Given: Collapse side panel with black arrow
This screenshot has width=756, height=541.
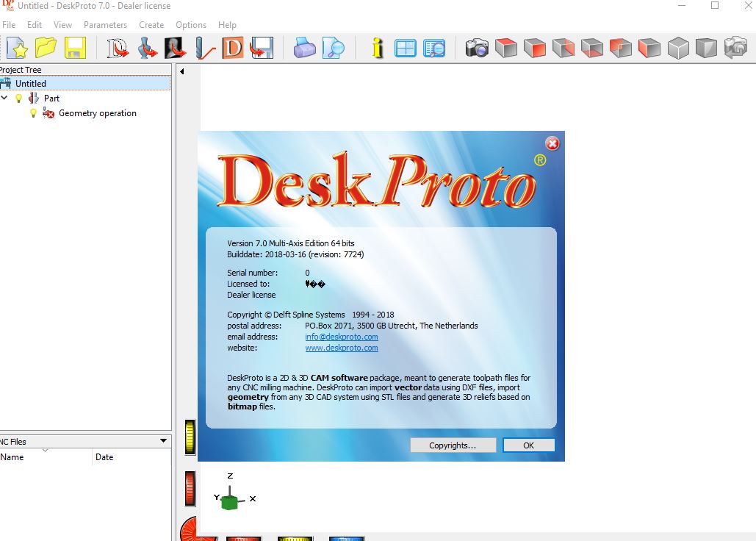Looking at the screenshot, I should pos(181,71).
